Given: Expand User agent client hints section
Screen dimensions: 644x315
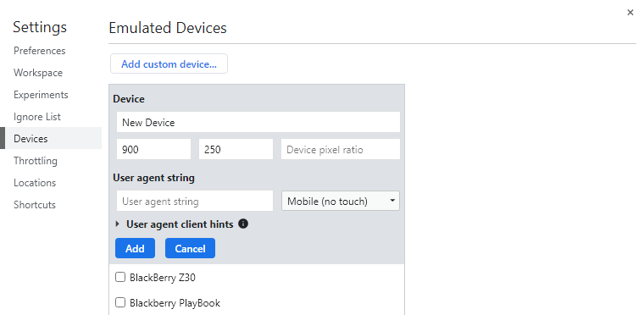Looking at the screenshot, I should (x=118, y=224).
